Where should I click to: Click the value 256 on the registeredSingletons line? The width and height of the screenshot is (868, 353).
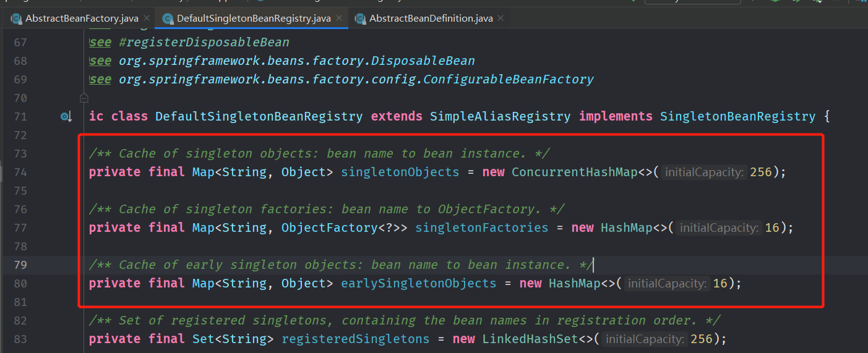click(x=702, y=339)
